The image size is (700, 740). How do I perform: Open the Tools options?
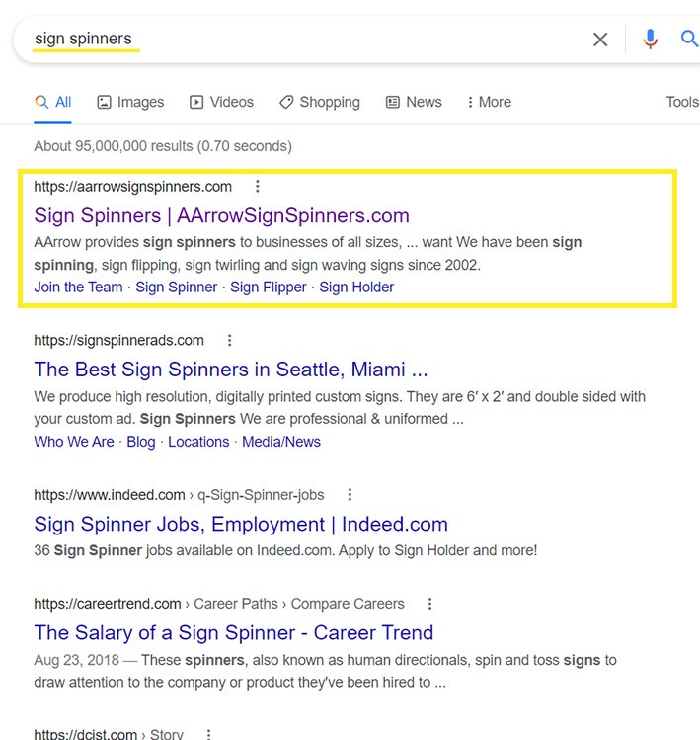coord(681,102)
